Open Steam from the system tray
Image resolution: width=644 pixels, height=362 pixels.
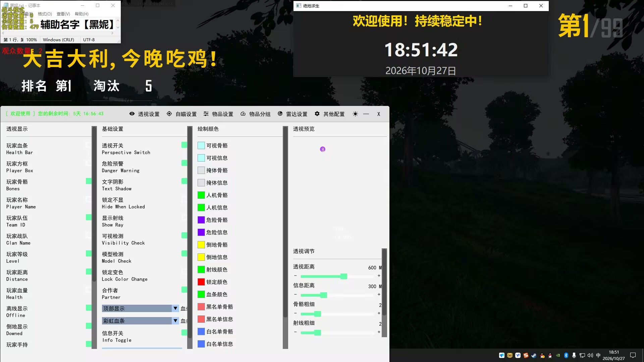point(534,355)
